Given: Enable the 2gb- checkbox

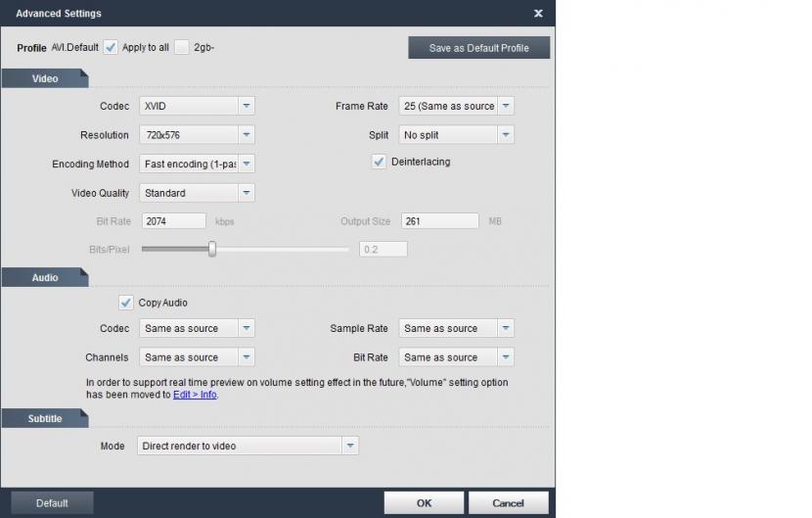Looking at the screenshot, I should coord(182,47).
